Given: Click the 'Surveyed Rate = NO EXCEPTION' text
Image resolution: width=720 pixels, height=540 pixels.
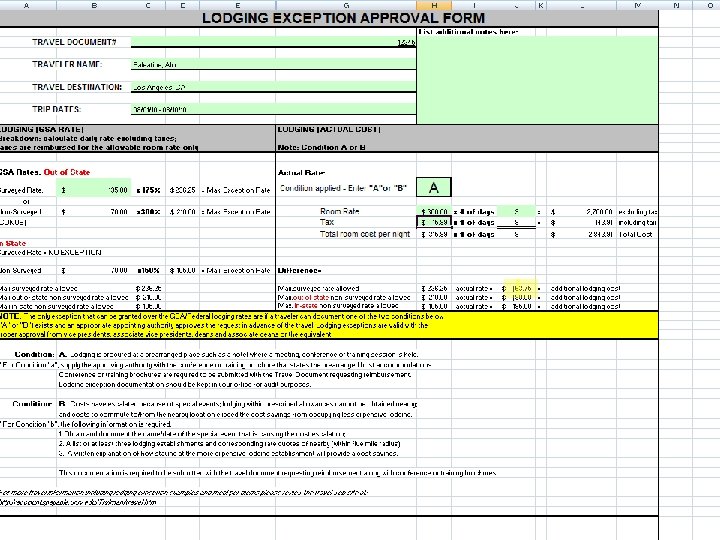Looking at the screenshot, I should [x=51, y=252].
